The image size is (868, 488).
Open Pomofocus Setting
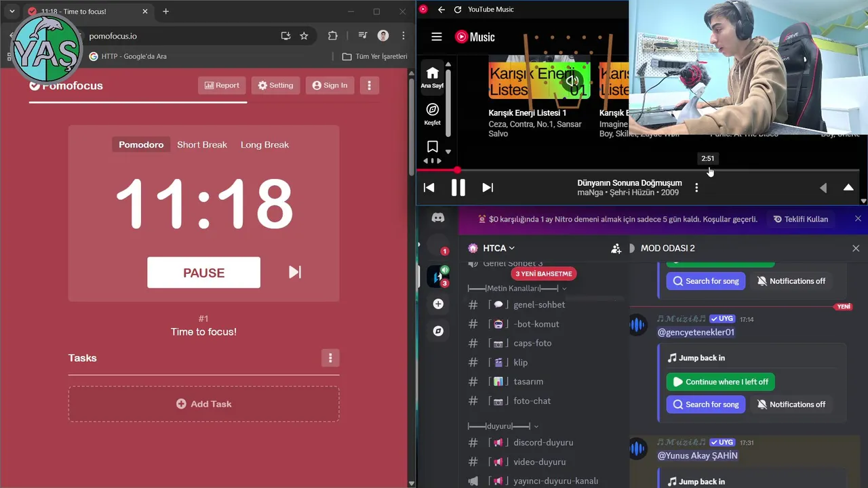(x=275, y=85)
